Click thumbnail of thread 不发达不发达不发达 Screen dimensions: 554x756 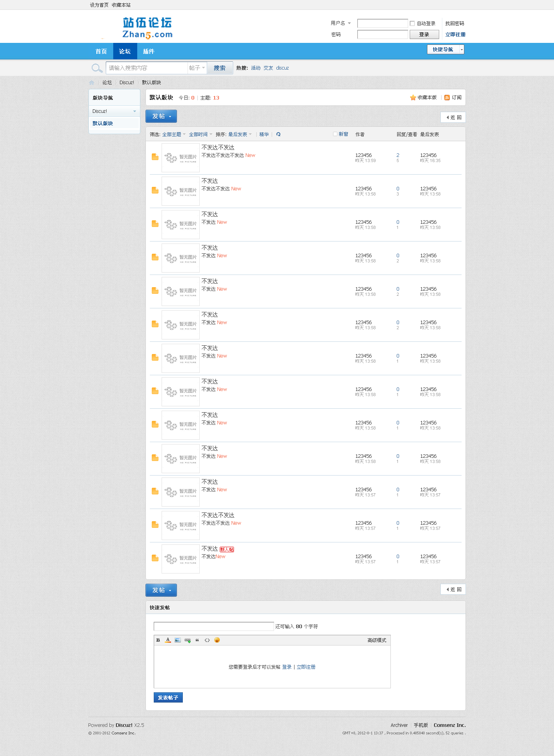(180, 158)
